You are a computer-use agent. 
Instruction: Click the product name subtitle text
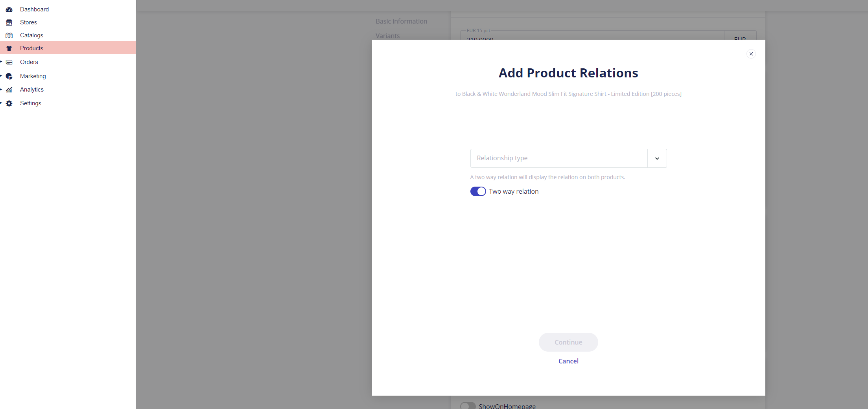coord(568,94)
